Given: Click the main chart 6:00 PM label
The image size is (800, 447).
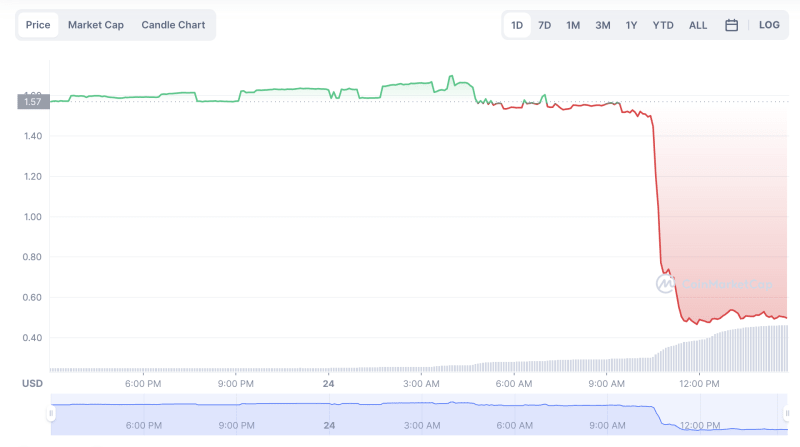Looking at the screenshot, I should (143, 384).
